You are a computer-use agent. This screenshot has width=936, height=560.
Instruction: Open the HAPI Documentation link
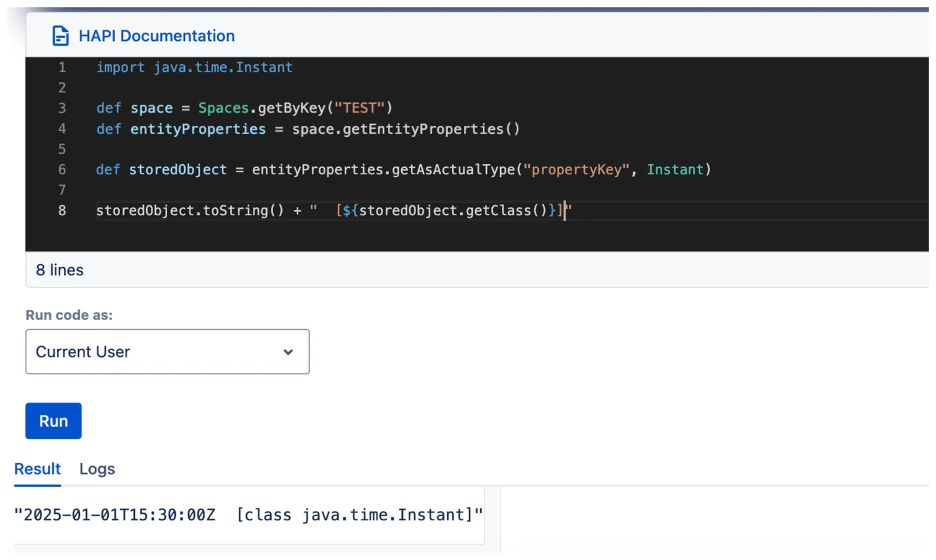click(x=156, y=36)
